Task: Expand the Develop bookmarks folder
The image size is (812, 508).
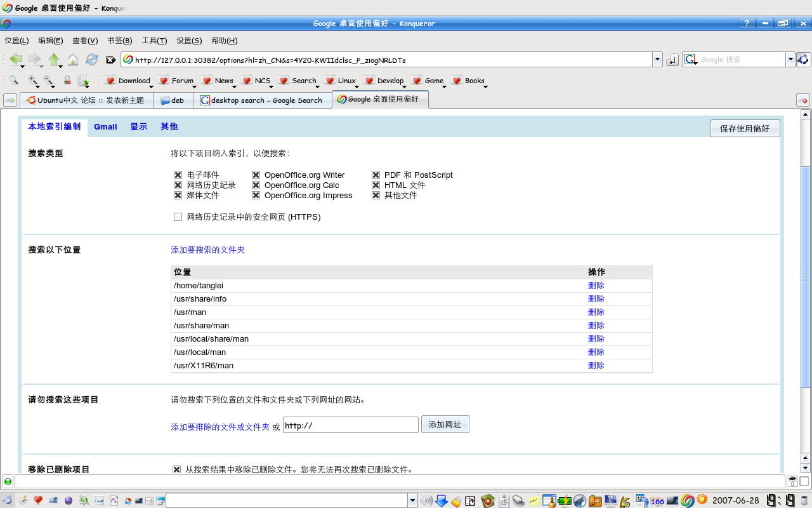Action: [x=385, y=81]
